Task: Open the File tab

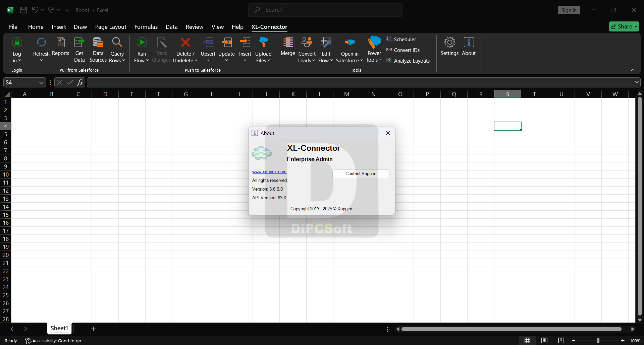Action: point(13,27)
